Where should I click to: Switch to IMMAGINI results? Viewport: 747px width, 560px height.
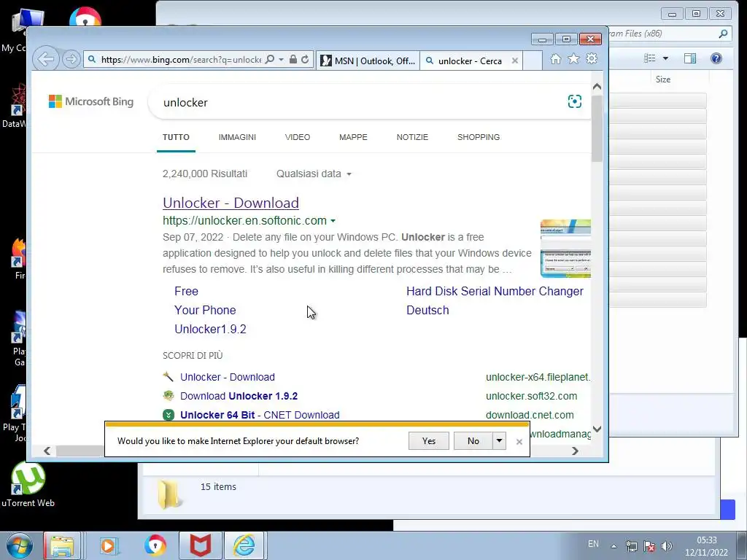(237, 137)
